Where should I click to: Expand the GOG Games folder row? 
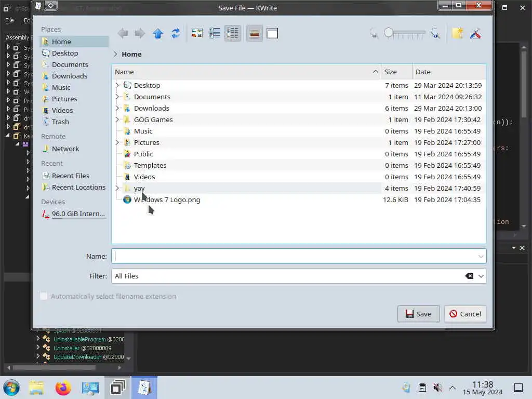(x=117, y=119)
